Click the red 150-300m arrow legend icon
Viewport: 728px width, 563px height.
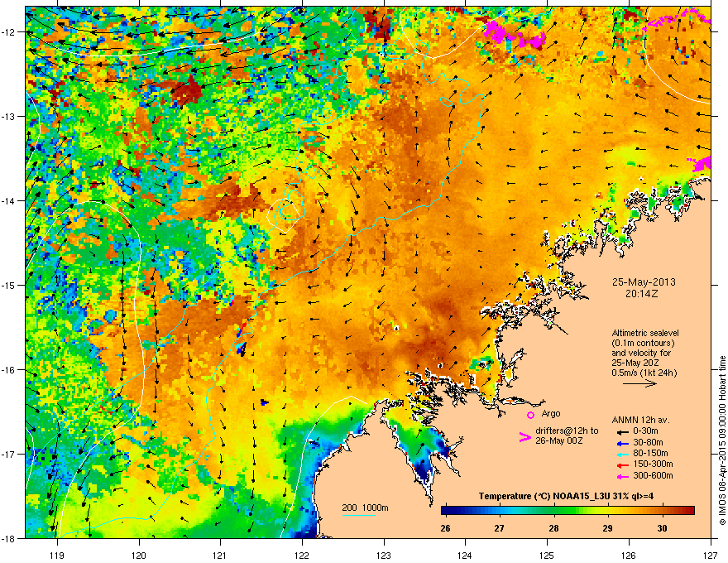(x=621, y=464)
